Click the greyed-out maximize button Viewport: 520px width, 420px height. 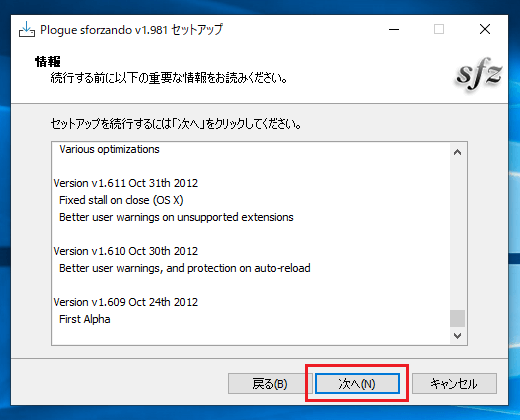click(439, 29)
